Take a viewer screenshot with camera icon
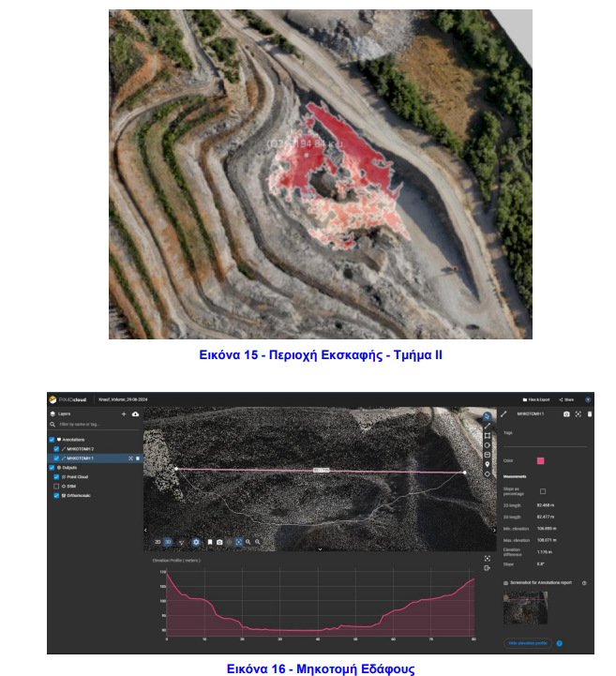The image size is (616, 676). 219,542
